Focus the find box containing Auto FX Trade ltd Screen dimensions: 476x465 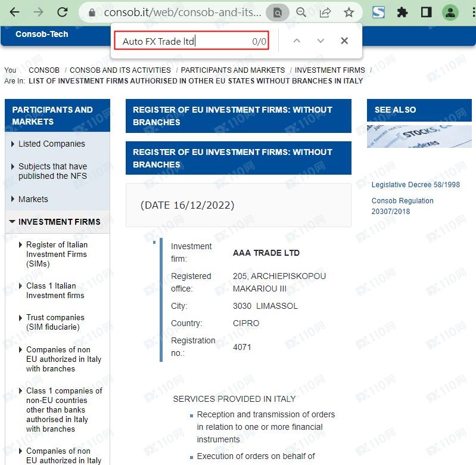pyautogui.click(x=192, y=41)
